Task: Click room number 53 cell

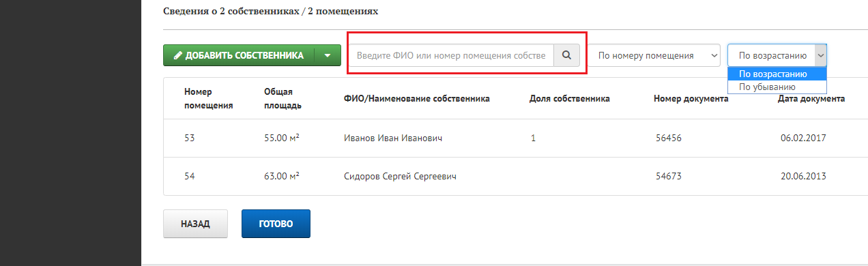Action: tap(190, 138)
